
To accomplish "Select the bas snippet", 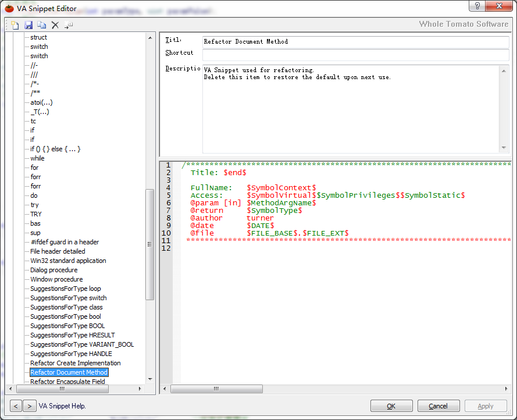I will (x=35, y=223).
